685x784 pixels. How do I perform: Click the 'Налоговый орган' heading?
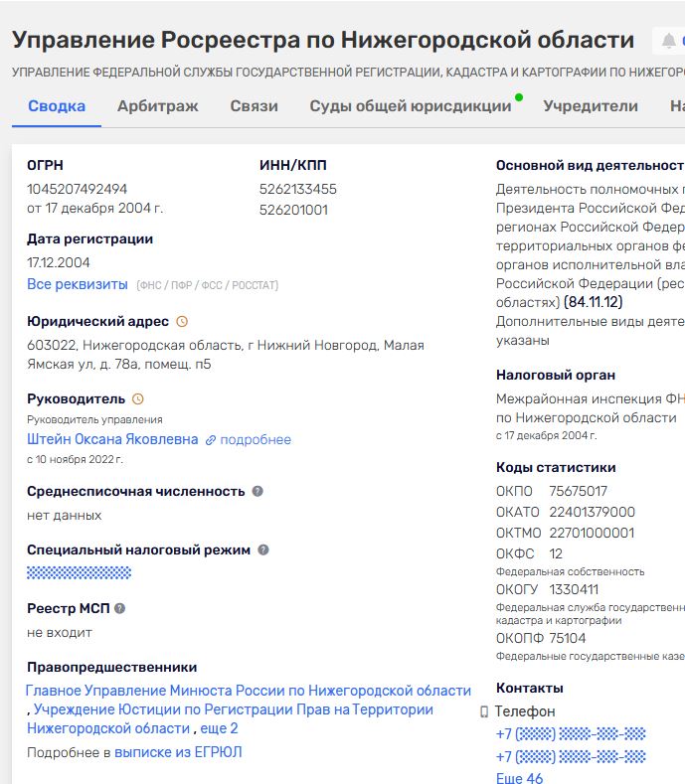click(x=556, y=375)
